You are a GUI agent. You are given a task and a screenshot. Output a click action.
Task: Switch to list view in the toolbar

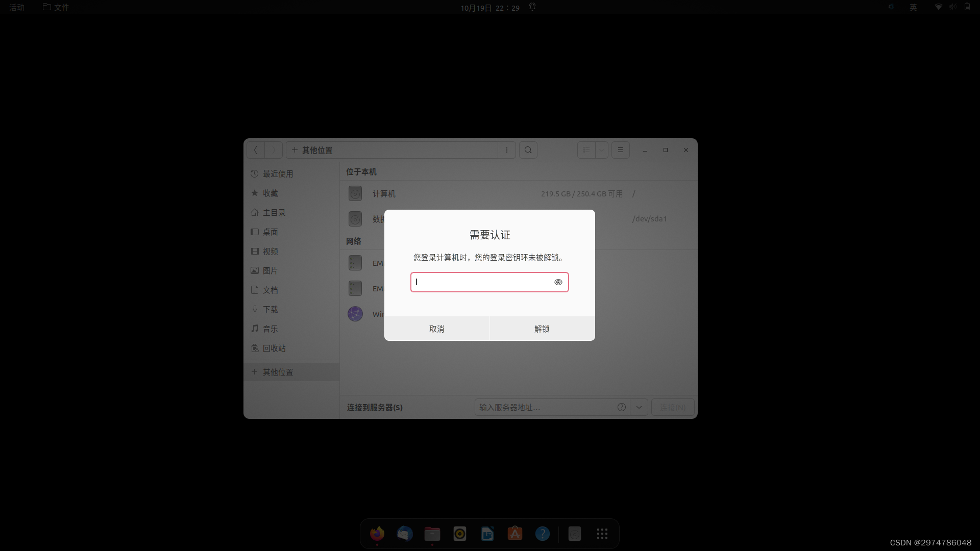(586, 150)
